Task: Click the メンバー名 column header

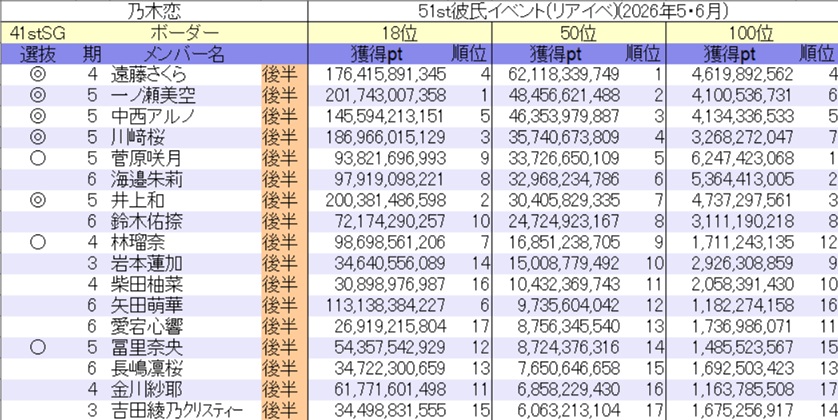Action: [x=185, y=54]
